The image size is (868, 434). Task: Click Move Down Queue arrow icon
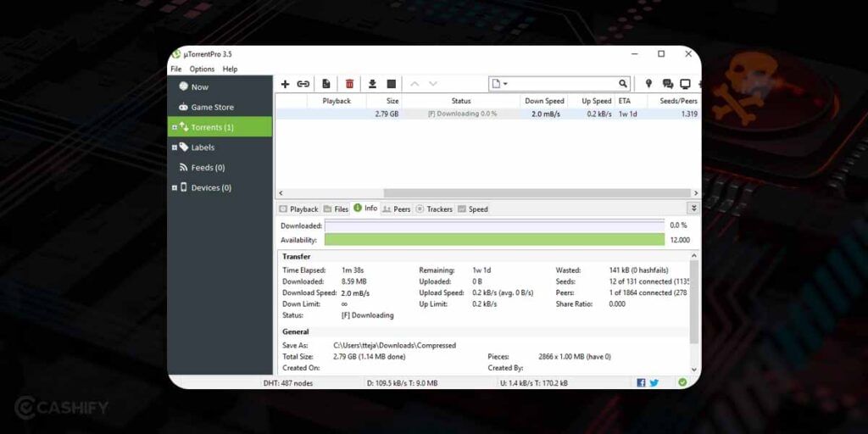(433, 84)
